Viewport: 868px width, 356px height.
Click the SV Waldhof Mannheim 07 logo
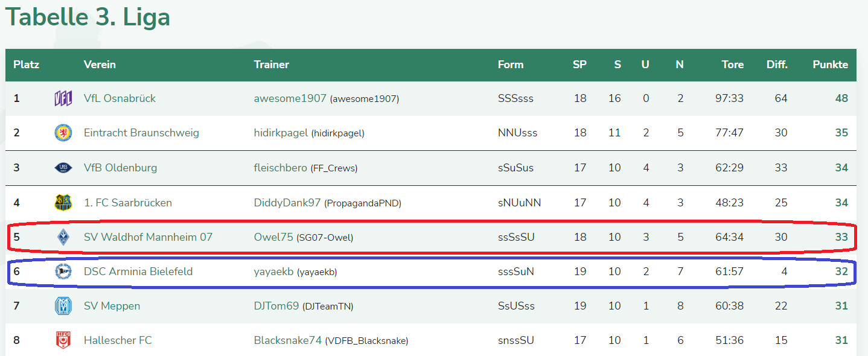pos(63,237)
